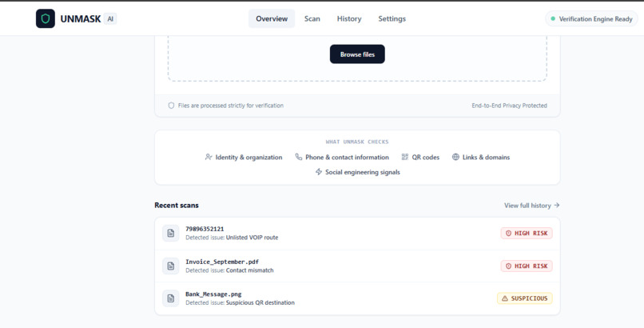Click 'End-to-End Privacy Protected' text
This screenshot has width=644, height=328.
point(509,106)
